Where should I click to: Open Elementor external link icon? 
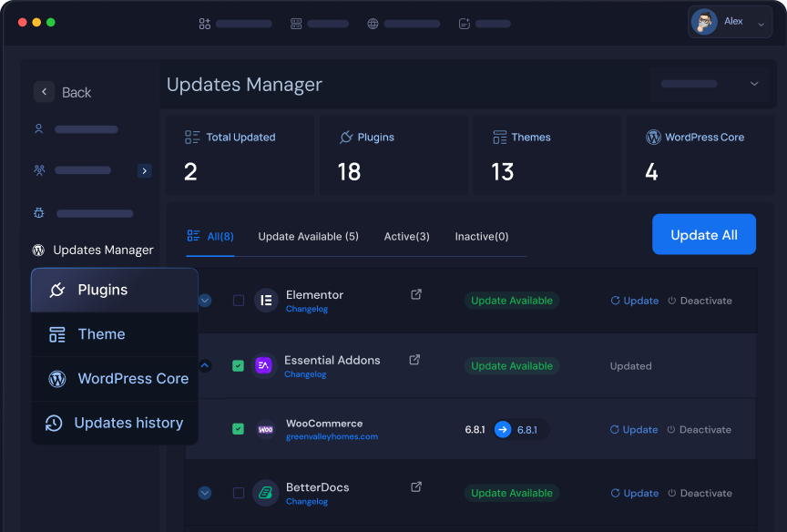416,294
